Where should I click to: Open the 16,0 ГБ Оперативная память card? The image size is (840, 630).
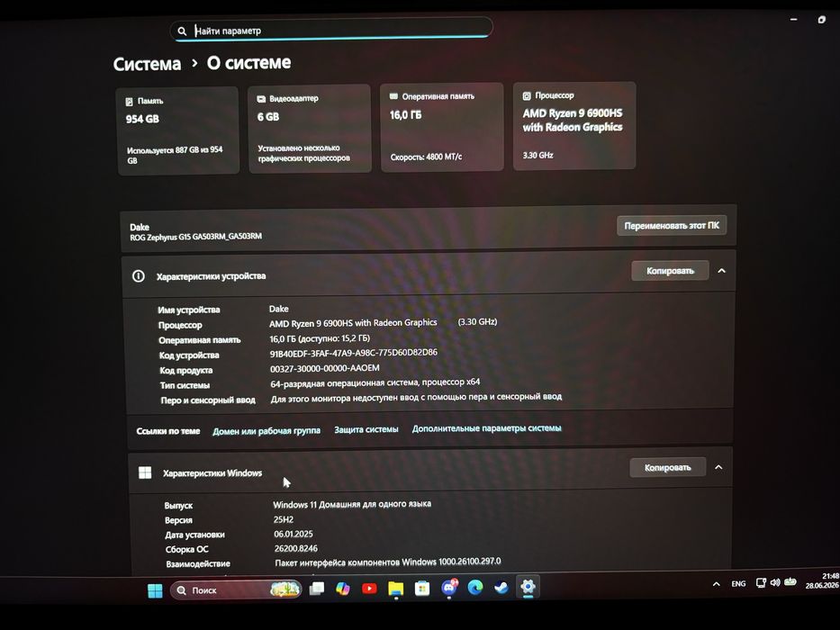[x=442, y=128]
